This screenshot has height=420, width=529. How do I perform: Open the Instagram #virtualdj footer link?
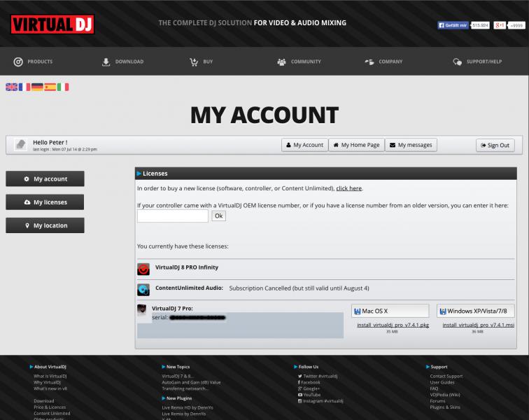320,401
